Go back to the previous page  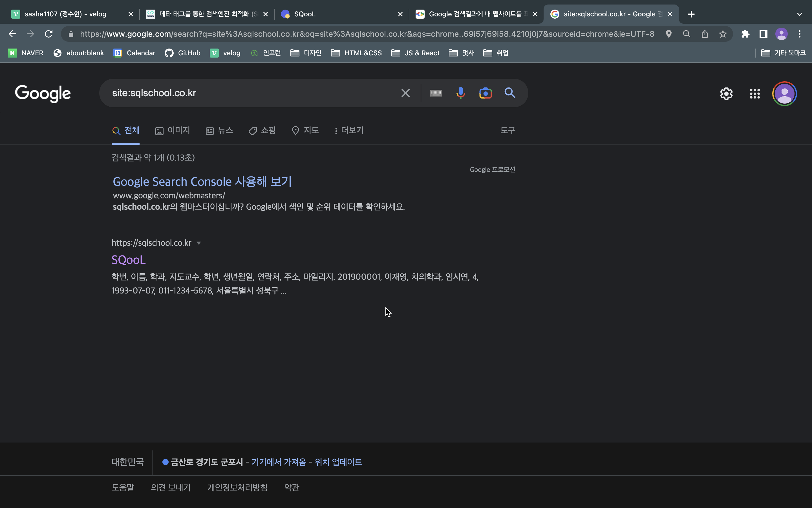coord(12,34)
